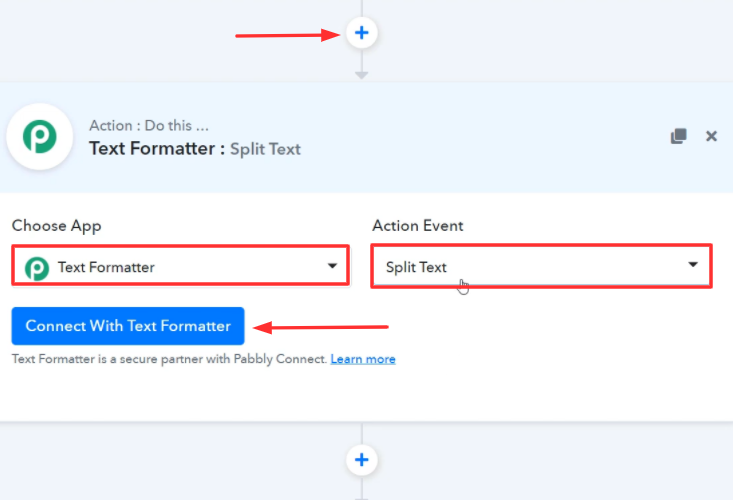Open the Choose App dropdown
The height and width of the screenshot is (500, 733).
click(x=180, y=265)
